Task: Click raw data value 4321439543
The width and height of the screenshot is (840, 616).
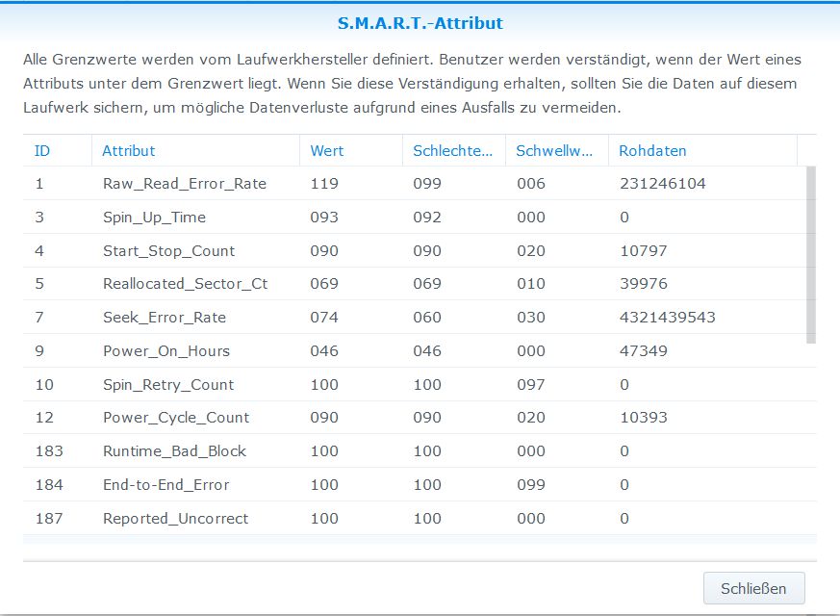Action: click(668, 318)
